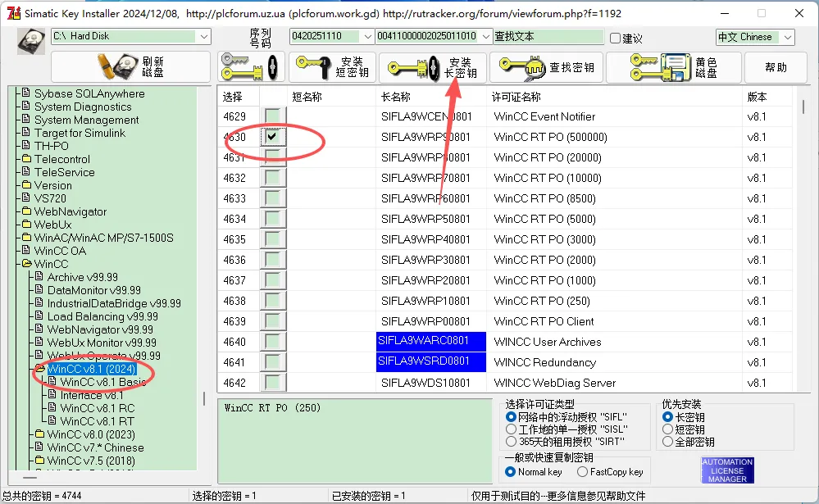The width and height of the screenshot is (819, 504).
Task: Select the TeleService tree entry
Action: (x=64, y=172)
